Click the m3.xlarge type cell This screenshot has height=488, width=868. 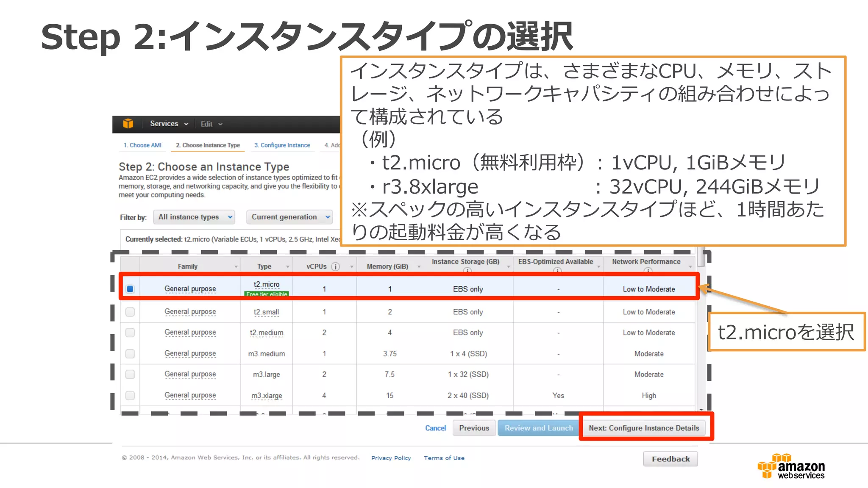point(267,396)
